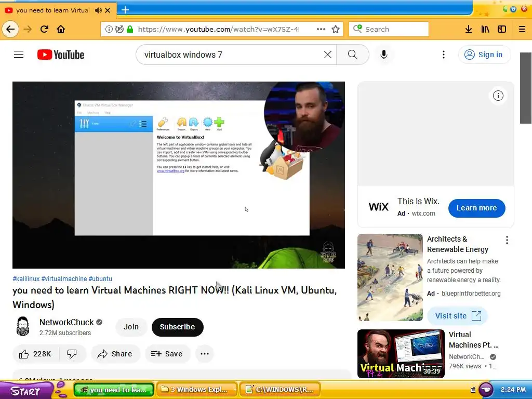The image size is (532, 399).
Task: Open YouTube settings three-dot menu
Action: coord(444,55)
